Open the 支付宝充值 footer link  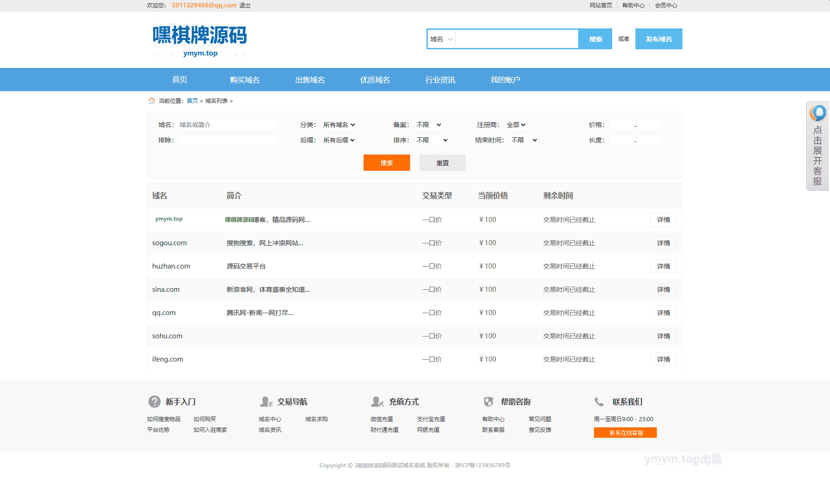tap(431, 419)
